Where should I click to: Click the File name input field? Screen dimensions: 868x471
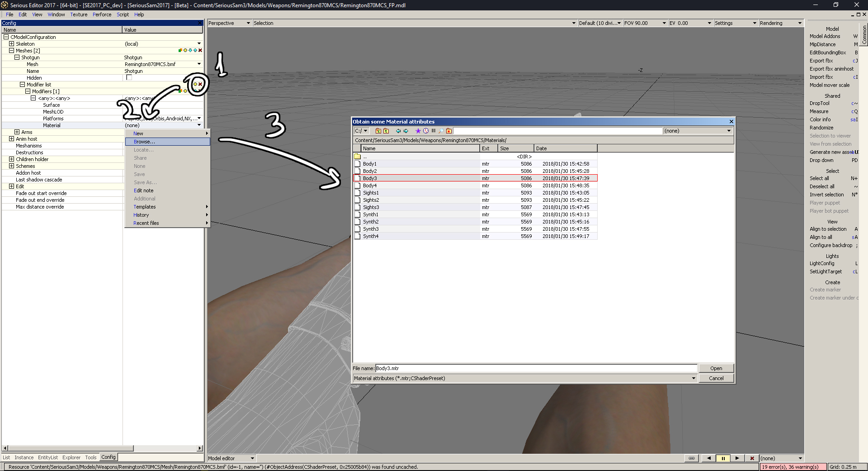(536, 368)
